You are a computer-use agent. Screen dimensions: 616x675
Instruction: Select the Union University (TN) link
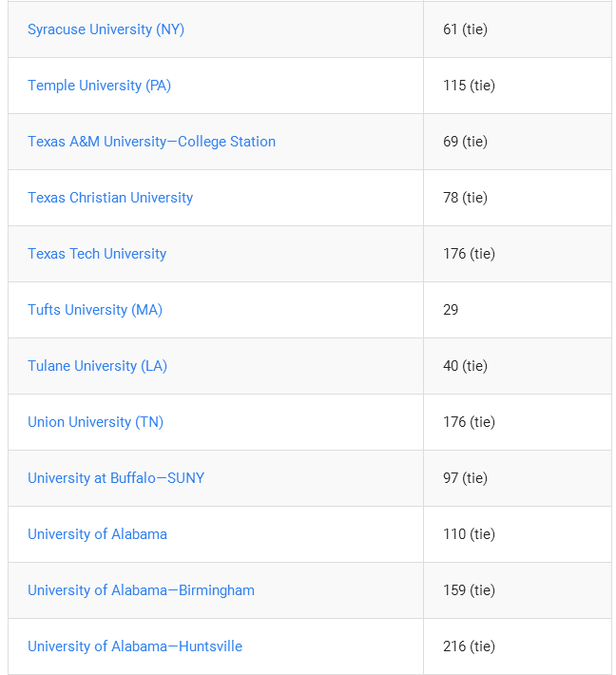96,422
